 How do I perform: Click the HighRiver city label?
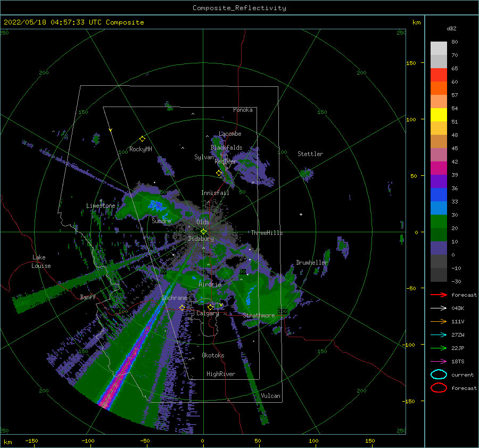[221, 374]
